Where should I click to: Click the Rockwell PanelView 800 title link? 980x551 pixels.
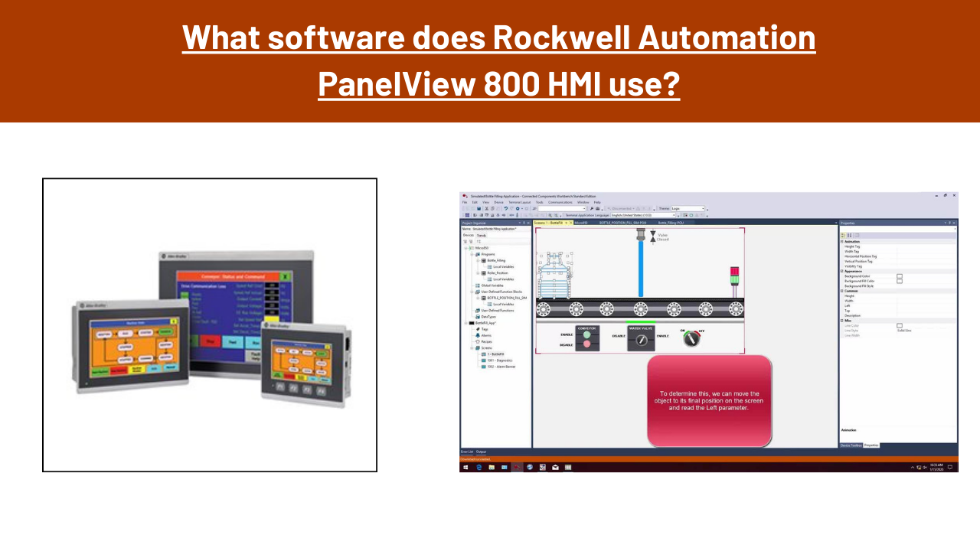click(499, 60)
